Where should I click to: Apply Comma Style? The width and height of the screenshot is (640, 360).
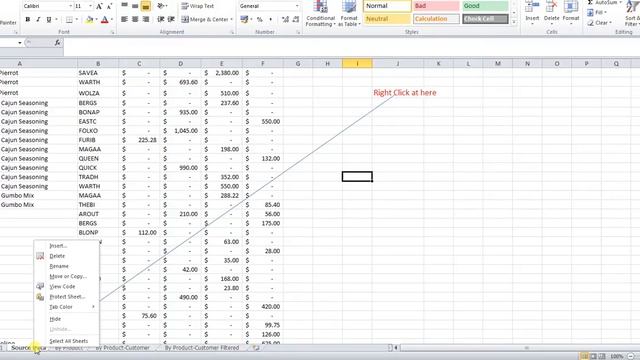270,19
